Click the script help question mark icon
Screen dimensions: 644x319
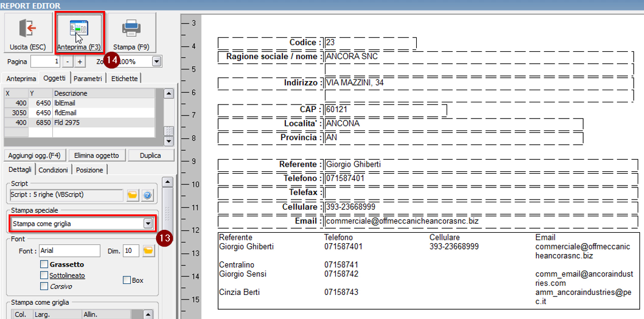click(148, 195)
